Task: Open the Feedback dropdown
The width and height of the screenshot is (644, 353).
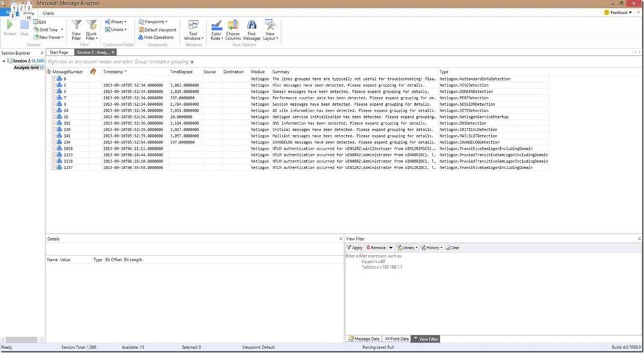Action: (x=618, y=12)
